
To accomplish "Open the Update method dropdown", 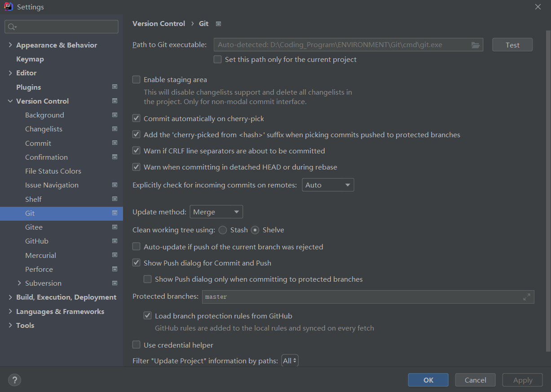I will pos(216,212).
